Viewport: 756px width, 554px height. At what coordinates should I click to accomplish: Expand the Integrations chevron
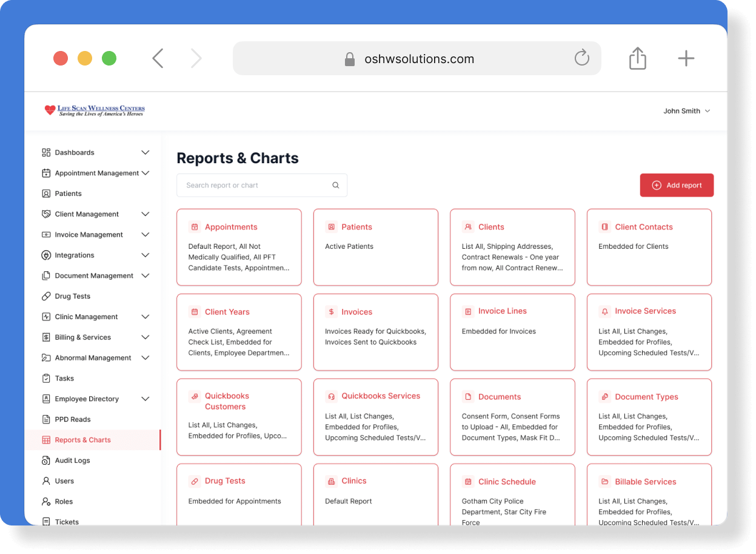click(x=146, y=255)
